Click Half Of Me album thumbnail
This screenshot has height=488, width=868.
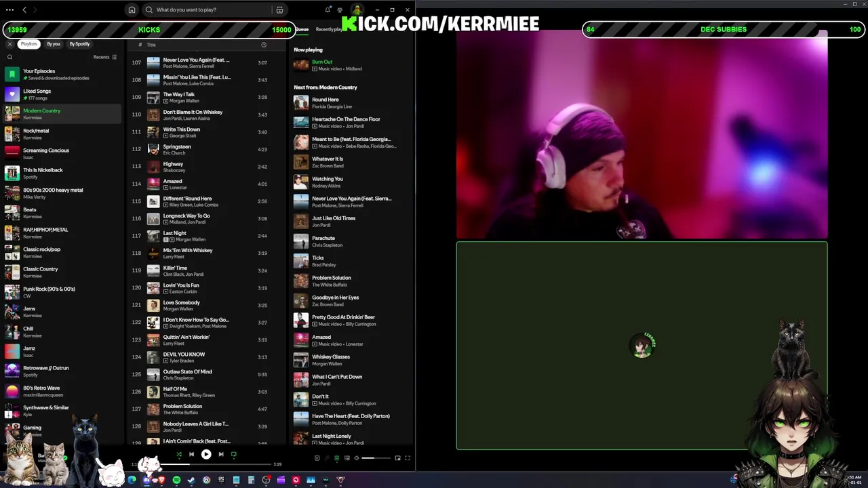(x=153, y=392)
